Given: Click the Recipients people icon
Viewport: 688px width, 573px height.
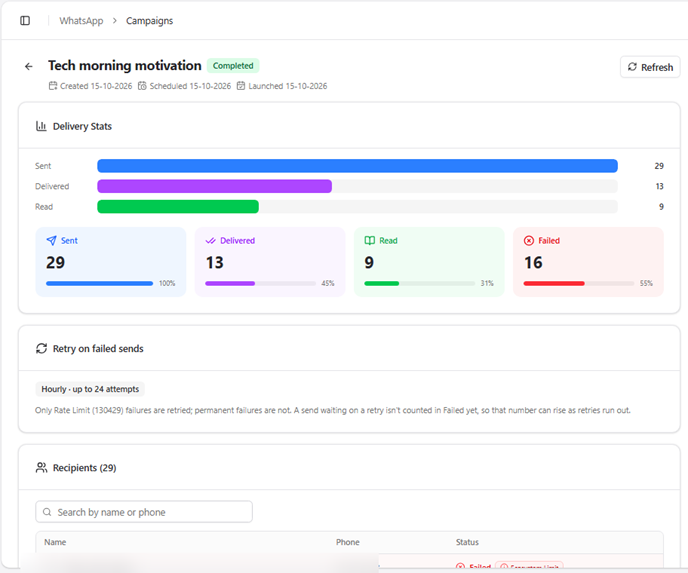Looking at the screenshot, I should pyautogui.click(x=41, y=468).
